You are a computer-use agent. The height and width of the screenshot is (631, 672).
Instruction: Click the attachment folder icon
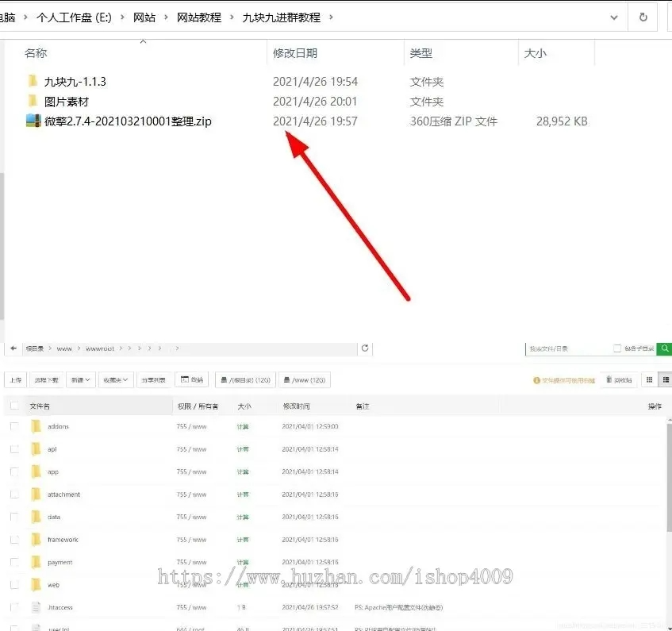pos(36,494)
